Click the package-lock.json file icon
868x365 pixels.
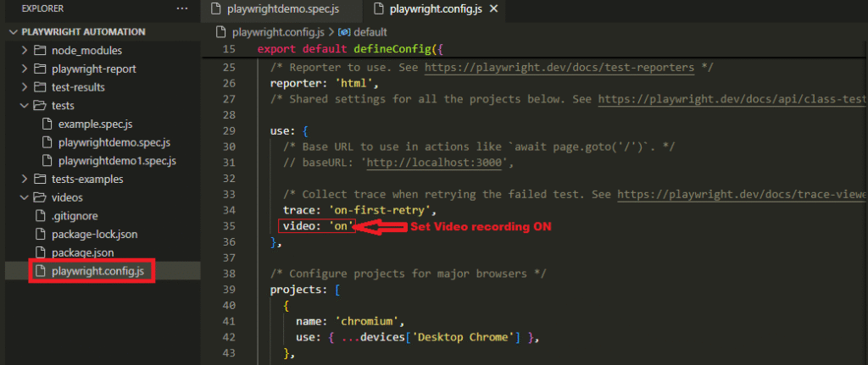pos(39,235)
